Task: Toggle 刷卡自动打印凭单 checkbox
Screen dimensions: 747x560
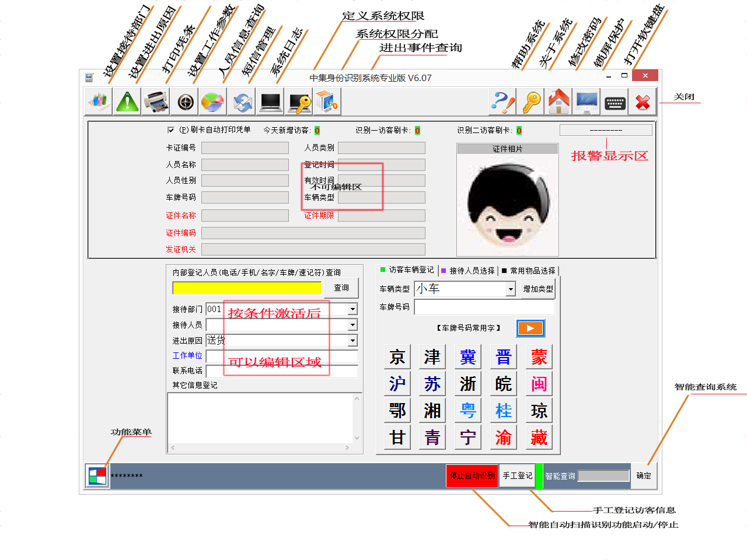Action: 171,130
